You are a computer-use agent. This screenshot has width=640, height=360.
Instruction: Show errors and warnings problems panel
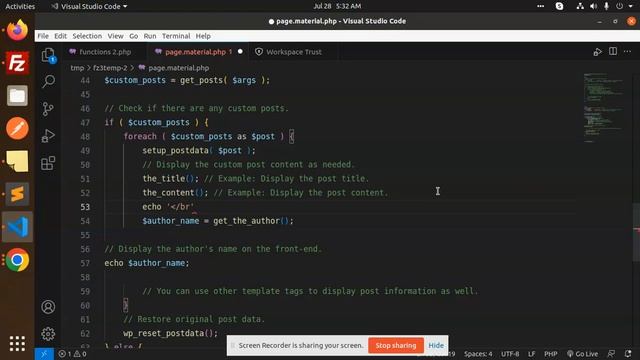coord(72,354)
